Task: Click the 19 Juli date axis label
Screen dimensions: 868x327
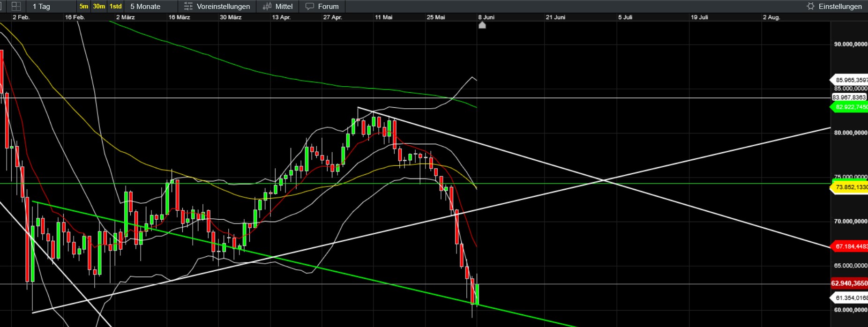Action: tap(699, 17)
